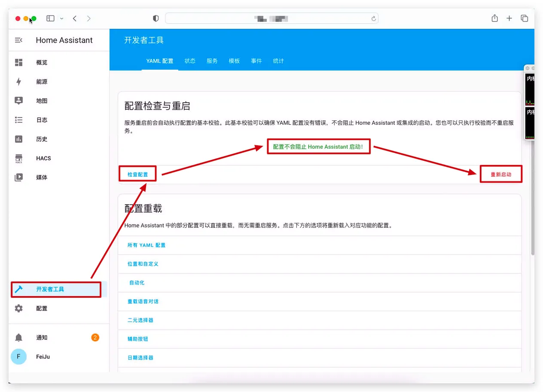Reload 所有 YAML 配置
This screenshot has width=543, height=392.
pyautogui.click(x=146, y=245)
